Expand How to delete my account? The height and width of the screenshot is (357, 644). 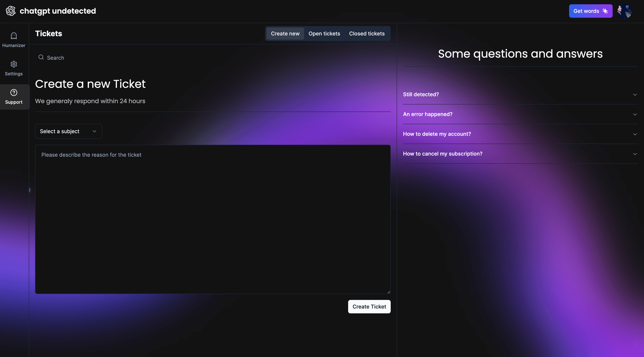[x=520, y=134]
